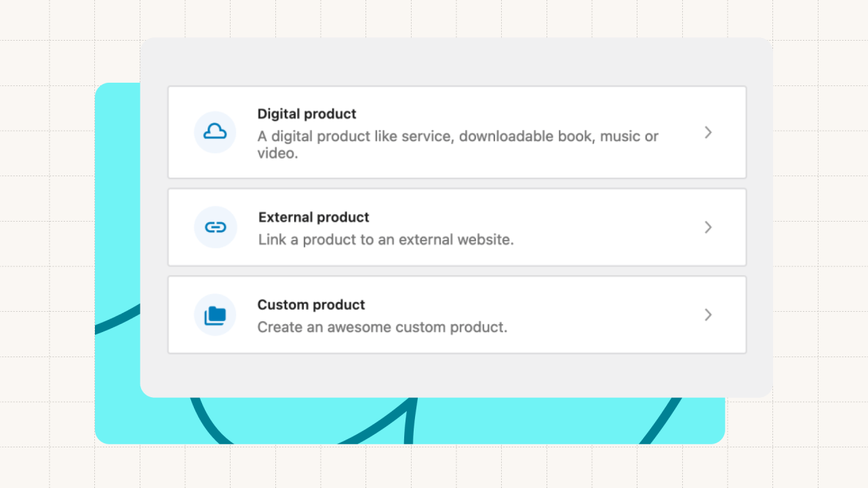This screenshot has height=488, width=868.
Task: Open the chevron arrow on Custom product row
Action: pyautogui.click(x=708, y=314)
